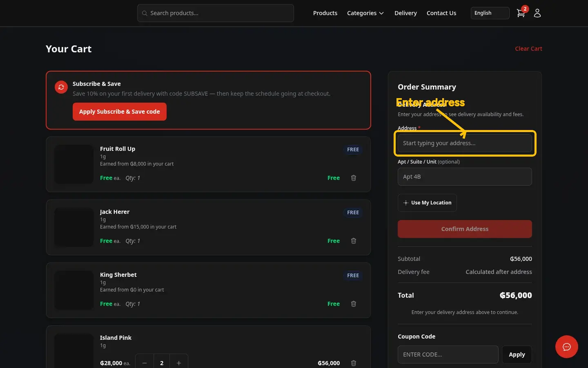Click Use My Location button
Screen dimensions: 588x368
tap(427, 203)
